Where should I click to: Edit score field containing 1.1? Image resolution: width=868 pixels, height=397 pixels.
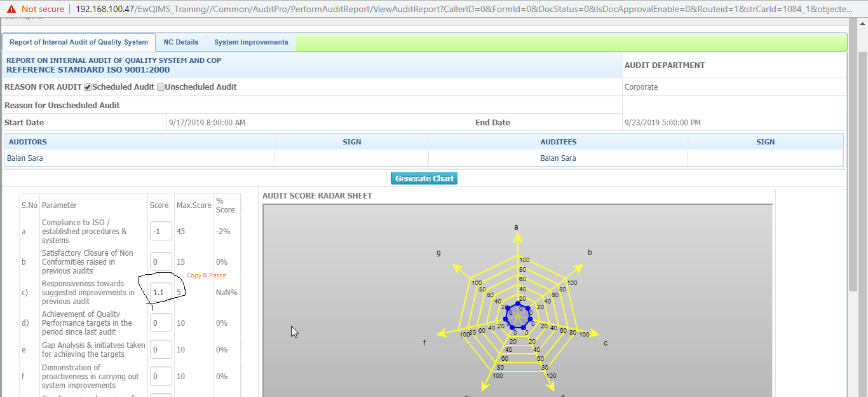tap(161, 292)
